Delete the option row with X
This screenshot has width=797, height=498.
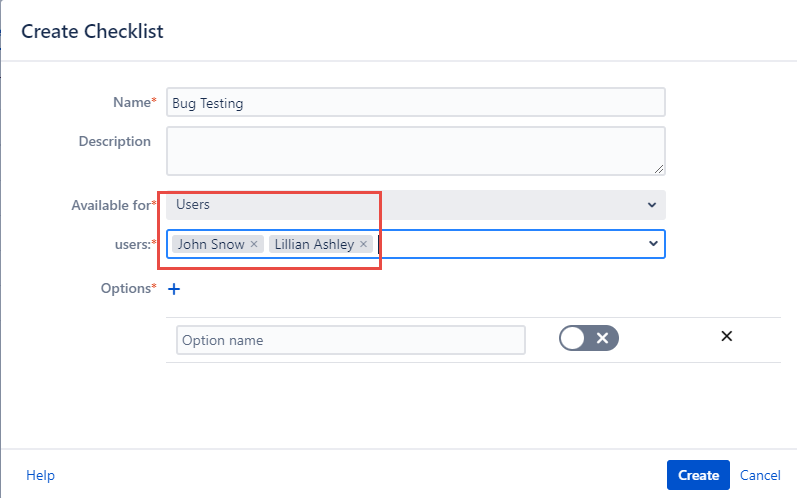(x=727, y=336)
